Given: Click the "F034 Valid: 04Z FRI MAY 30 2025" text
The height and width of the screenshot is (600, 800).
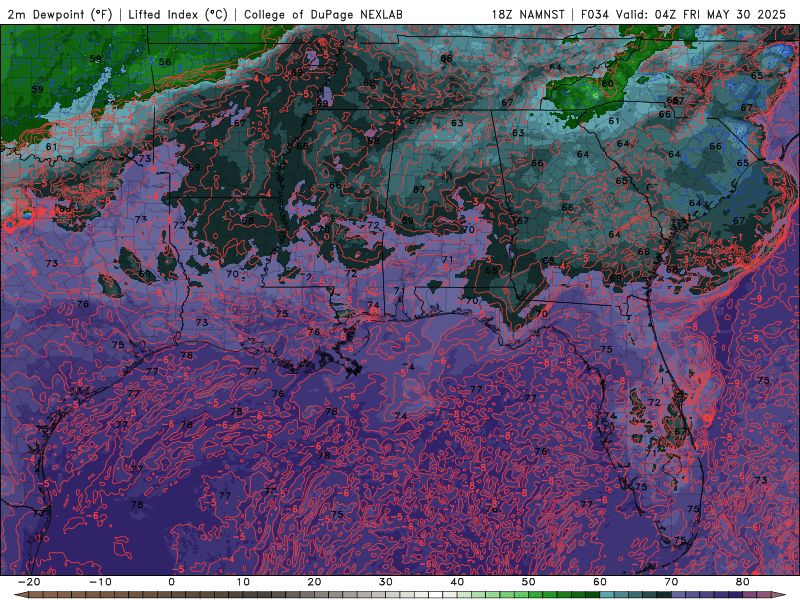Looking at the screenshot, I should 683,14.
